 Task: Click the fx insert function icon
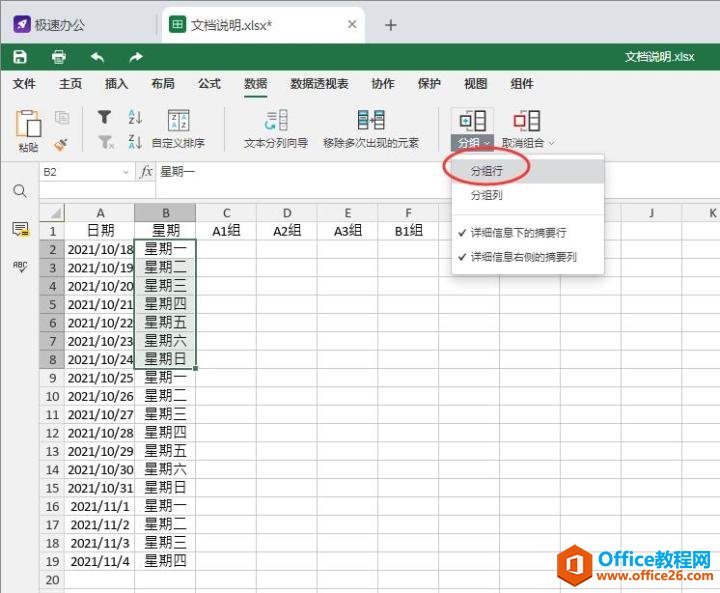[x=146, y=172]
